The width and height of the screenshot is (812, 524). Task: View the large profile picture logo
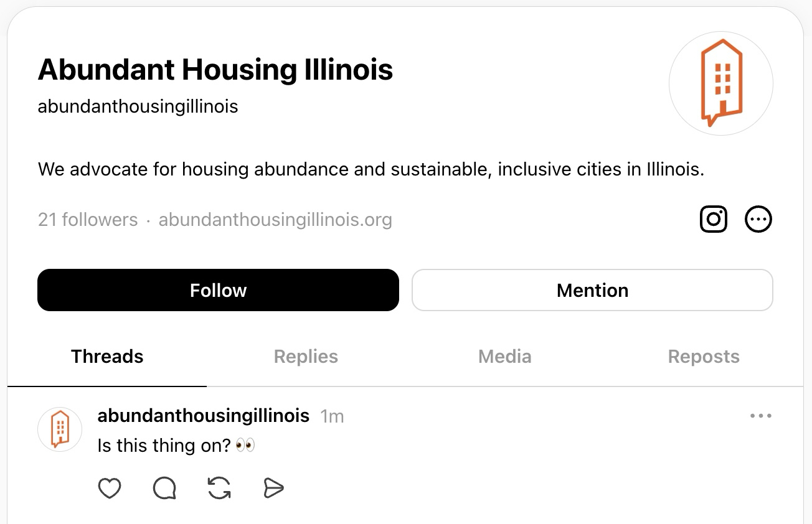721,83
